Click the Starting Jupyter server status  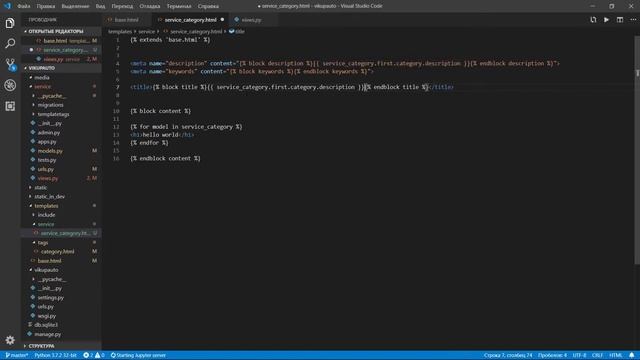click(138, 355)
